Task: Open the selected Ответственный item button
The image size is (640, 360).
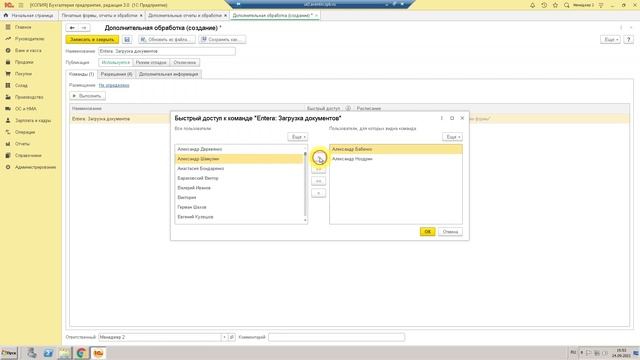Action: pos(231,337)
